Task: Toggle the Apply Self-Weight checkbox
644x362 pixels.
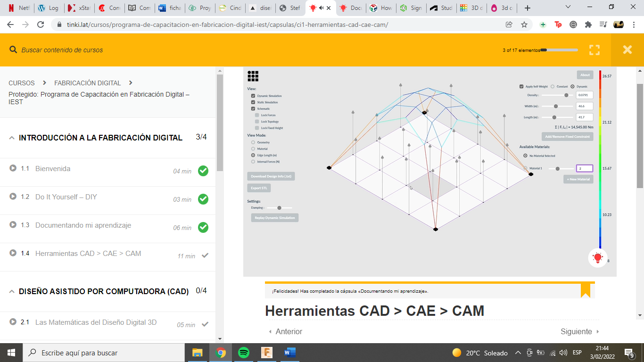Action: (x=521, y=87)
